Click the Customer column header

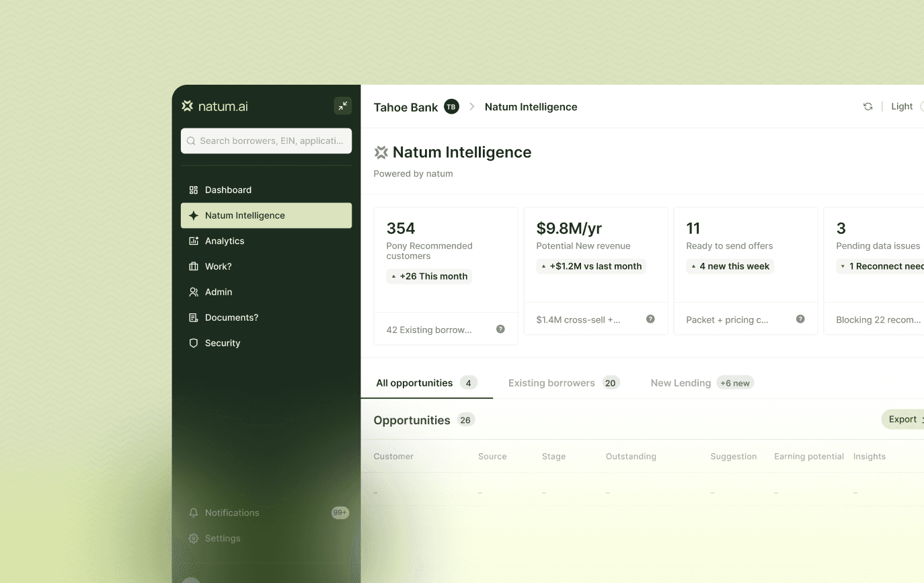coord(393,457)
